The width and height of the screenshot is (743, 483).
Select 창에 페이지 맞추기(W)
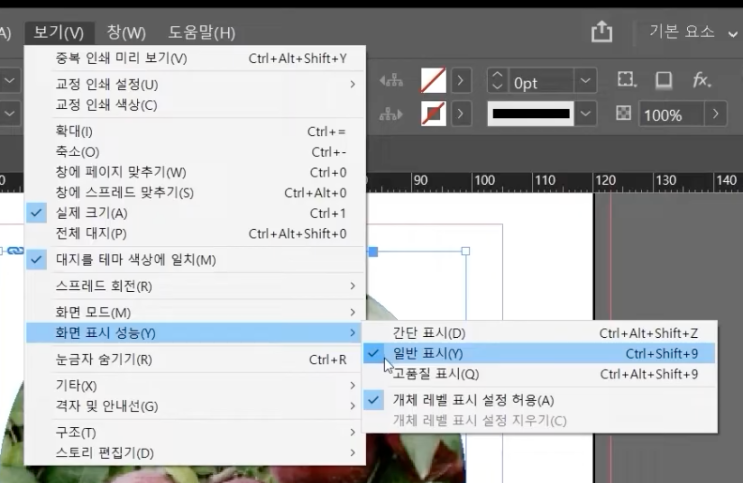tap(195, 172)
